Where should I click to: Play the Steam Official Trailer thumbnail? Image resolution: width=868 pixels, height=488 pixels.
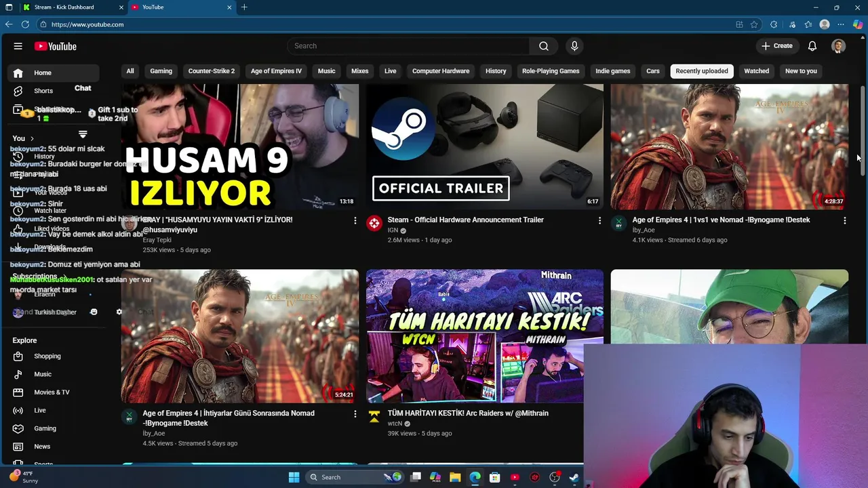point(485,147)
